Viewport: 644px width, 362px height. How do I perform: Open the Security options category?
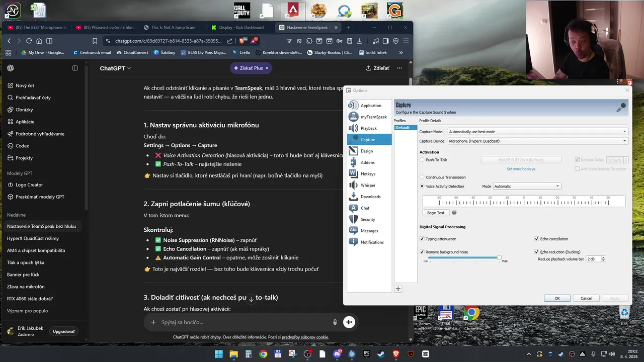[370, 219]
